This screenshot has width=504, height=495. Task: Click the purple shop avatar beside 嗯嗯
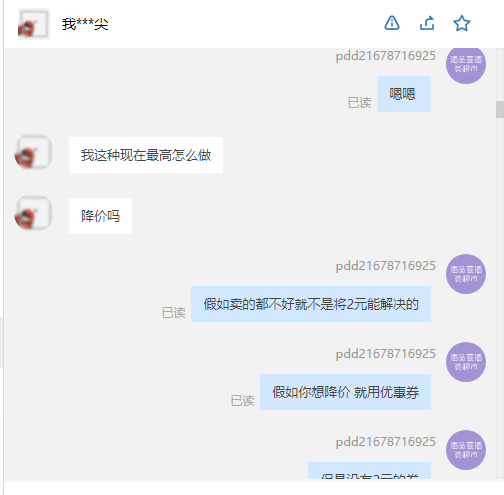pyautogui.click(x=466, y=65)
